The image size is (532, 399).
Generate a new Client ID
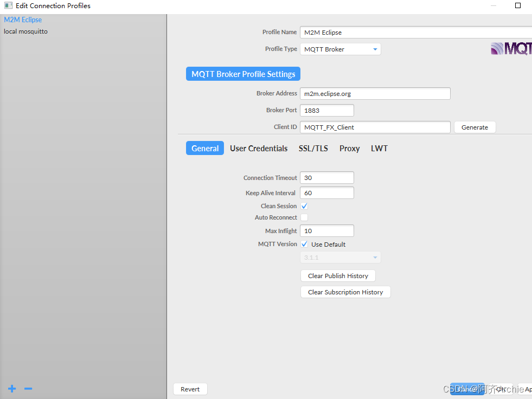pos(475,127)
